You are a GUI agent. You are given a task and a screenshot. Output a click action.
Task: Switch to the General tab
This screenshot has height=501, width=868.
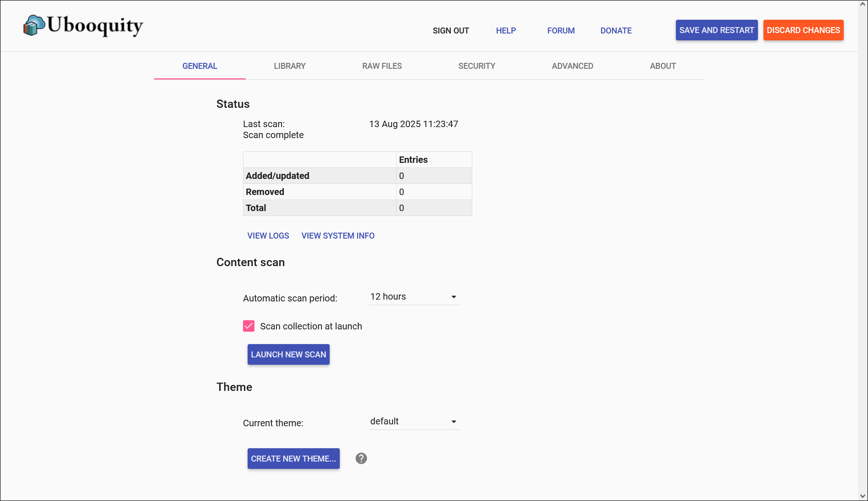click(200, 66)
